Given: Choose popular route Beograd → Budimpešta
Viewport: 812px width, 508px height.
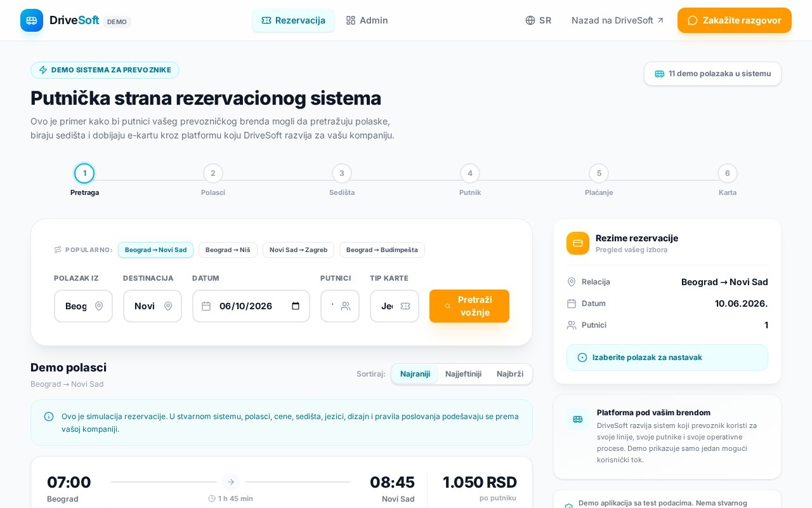Looking at the screenshot, I should (x=382, y=250).
